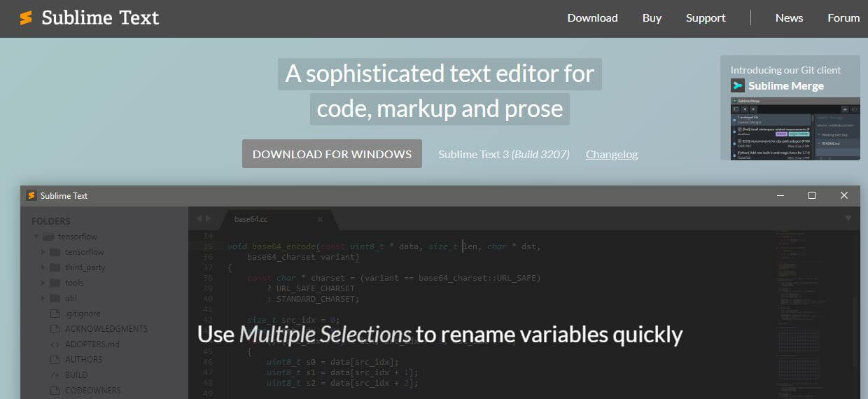Screen dimensions: 868x399
Task: Click the AUTHORS file icon
Action: (55, 360)
